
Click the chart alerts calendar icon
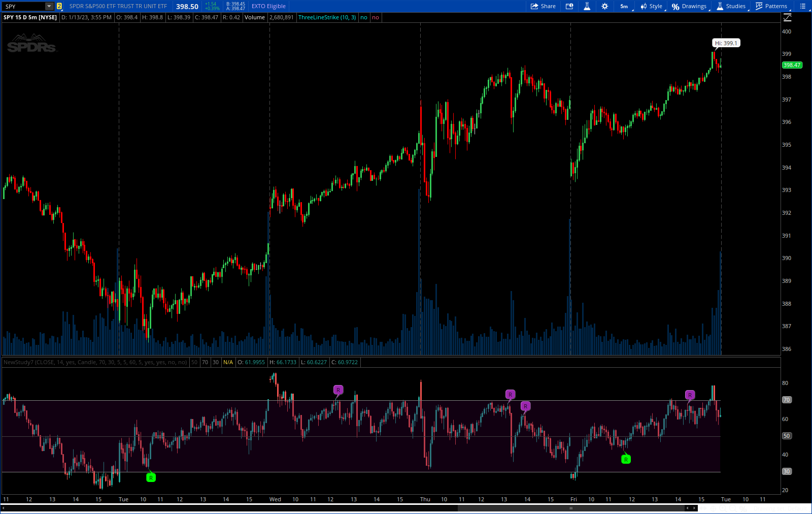pyautogui.click(x=569, y=6)
